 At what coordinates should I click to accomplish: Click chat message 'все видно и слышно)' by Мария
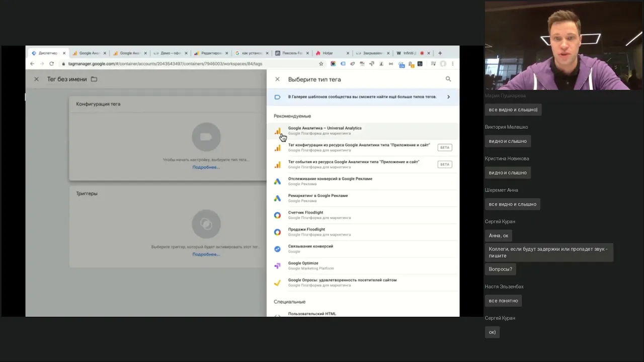(513, 110)
